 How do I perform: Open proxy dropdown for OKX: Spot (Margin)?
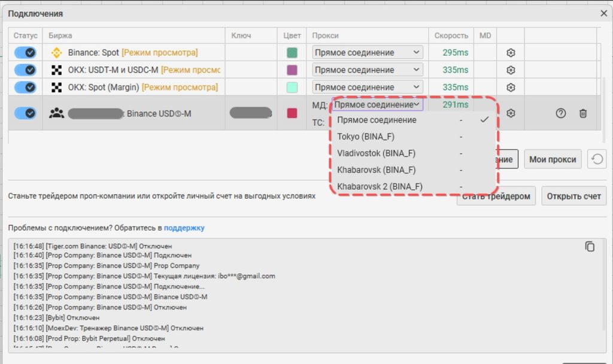click(x=367, y=87)
